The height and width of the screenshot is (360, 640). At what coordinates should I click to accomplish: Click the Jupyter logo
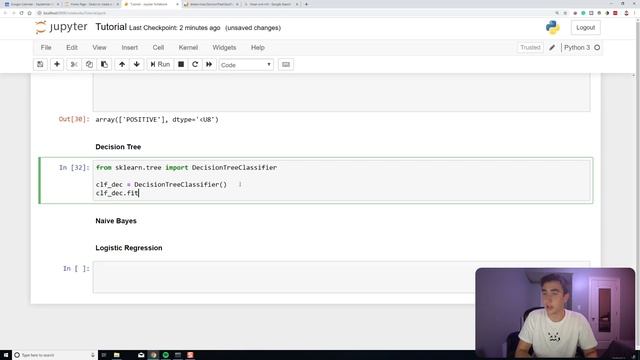[x=61, y=27]
